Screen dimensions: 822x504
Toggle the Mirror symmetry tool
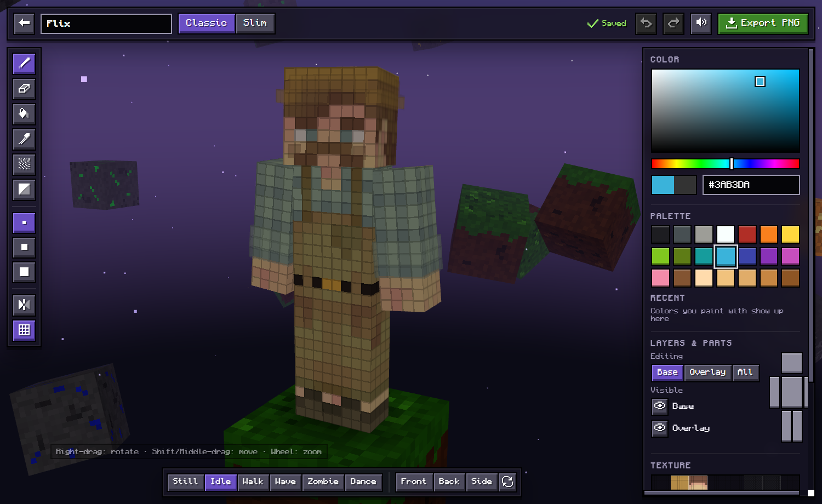coord(24,305)
